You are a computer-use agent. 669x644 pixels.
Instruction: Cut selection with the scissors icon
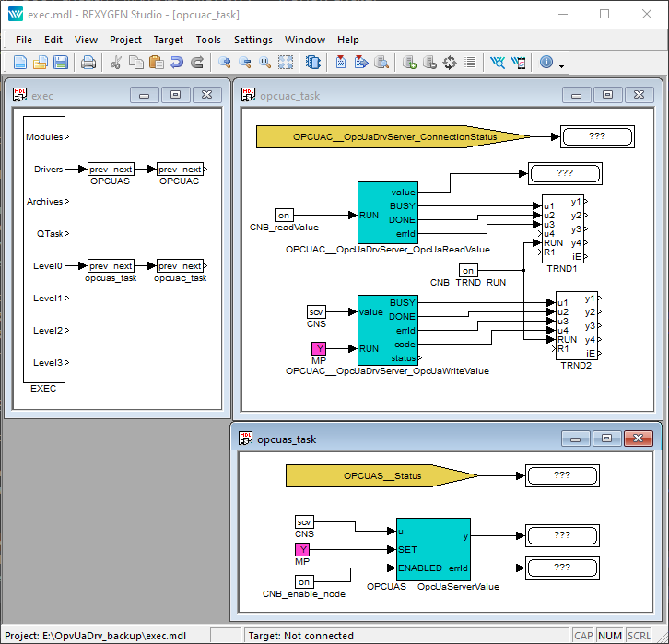(116, 63)
